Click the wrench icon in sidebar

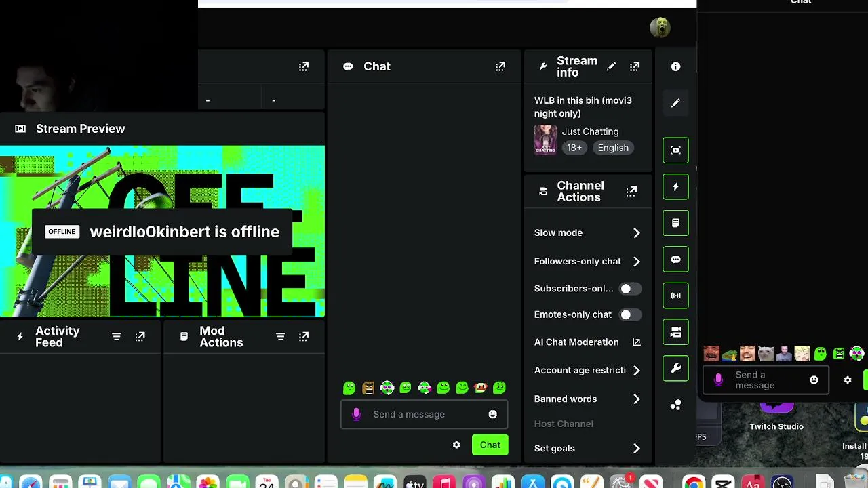(675, 368)
